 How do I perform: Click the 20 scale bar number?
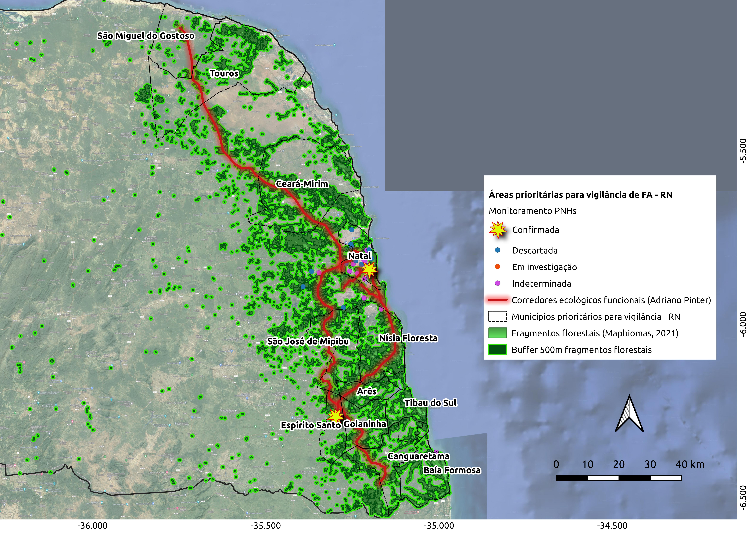(x=619, y=464)
